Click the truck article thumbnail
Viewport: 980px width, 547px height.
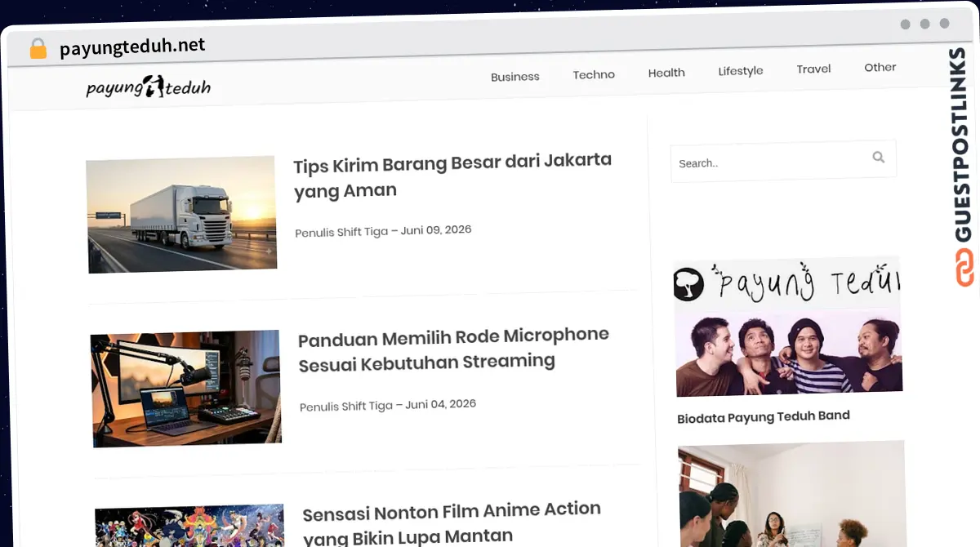(x=181, y=215)
